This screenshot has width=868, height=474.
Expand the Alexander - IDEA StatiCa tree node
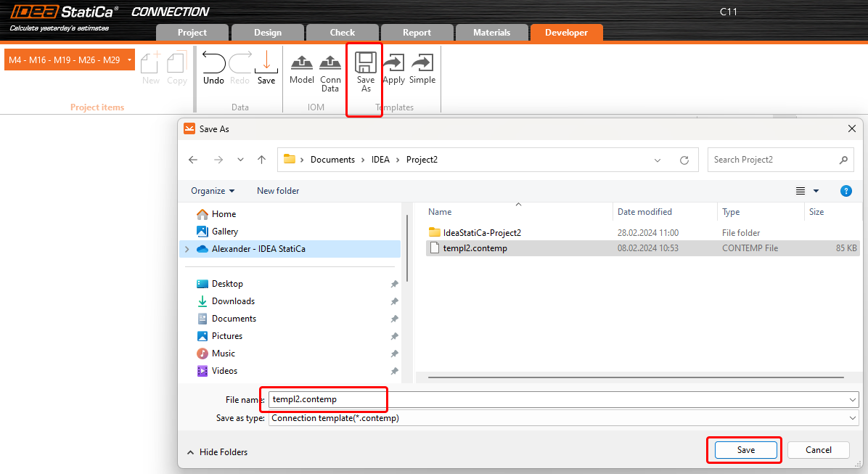coord(187,249)
